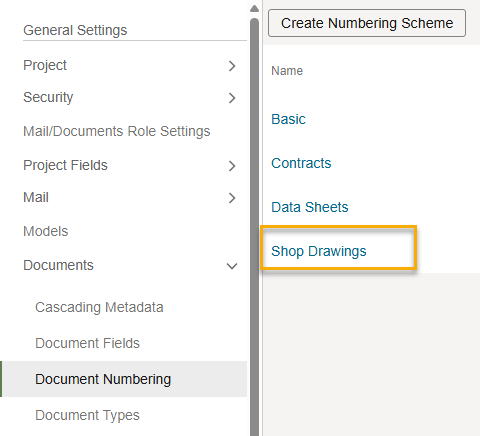The width and height of the screenshot is (480, 436).
Task: Select Mail/Documents Role Settings
Action: click(x=117, y=131)
